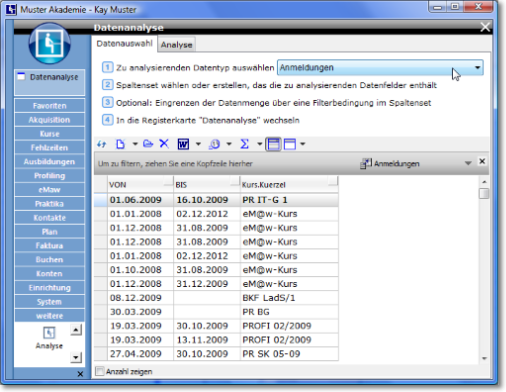Close the Datenanalyse panel
506x392 pixels.
pyautogui.click(x=485, y=27)
